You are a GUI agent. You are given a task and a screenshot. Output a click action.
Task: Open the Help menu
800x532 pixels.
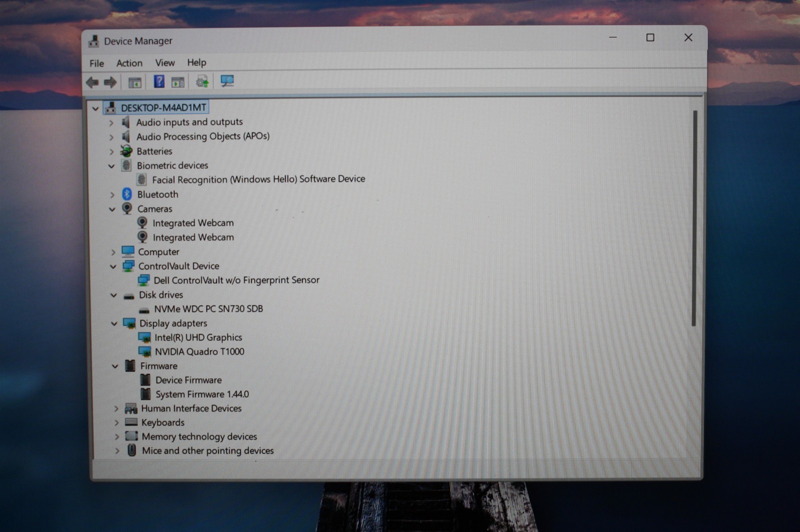197,62
